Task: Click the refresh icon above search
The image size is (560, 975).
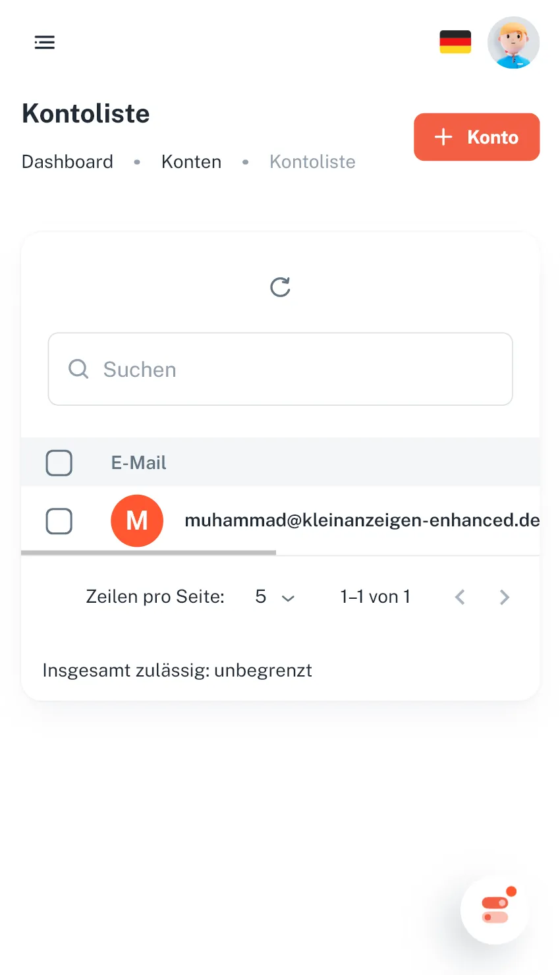Action: pos(280,287)
